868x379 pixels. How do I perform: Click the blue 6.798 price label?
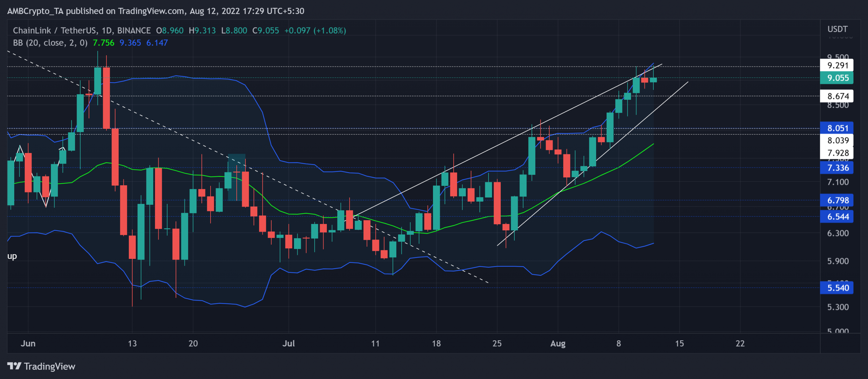(x=836, y=200)
